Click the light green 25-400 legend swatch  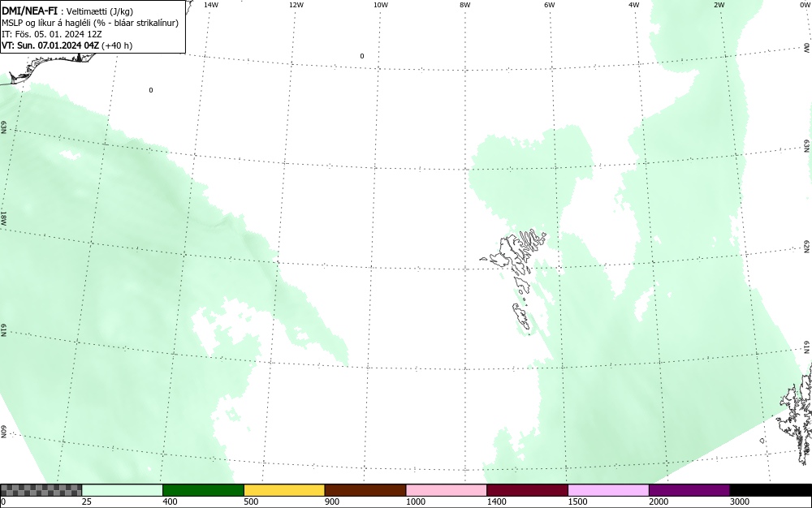pyautogui.click(x=123, y=490)
